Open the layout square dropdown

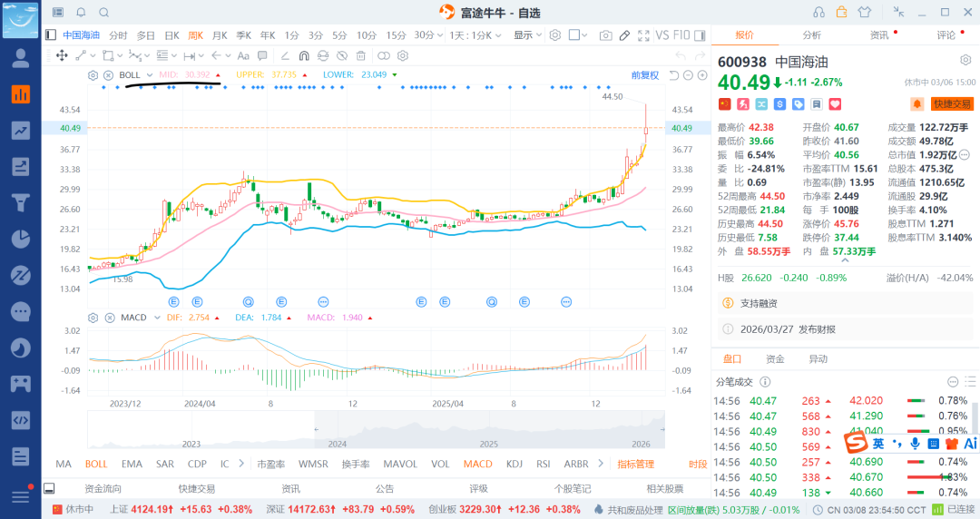tap(578, 35)
